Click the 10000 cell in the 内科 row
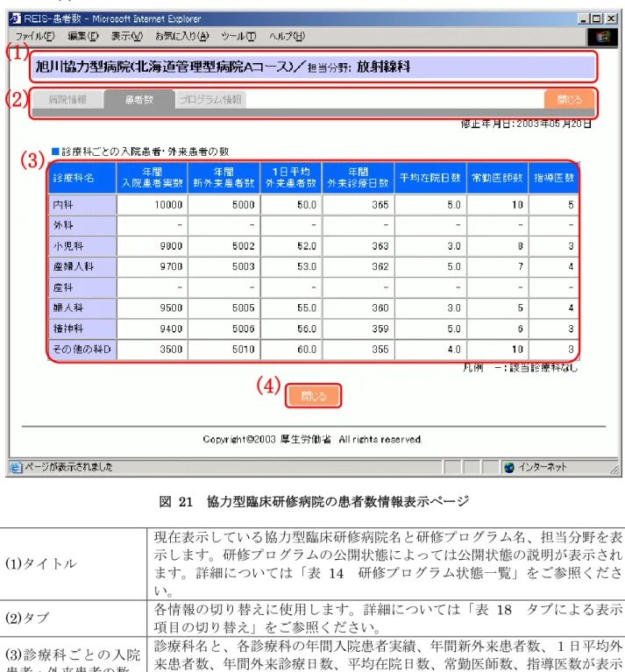 pyautogui.click(x=153, y=205)
